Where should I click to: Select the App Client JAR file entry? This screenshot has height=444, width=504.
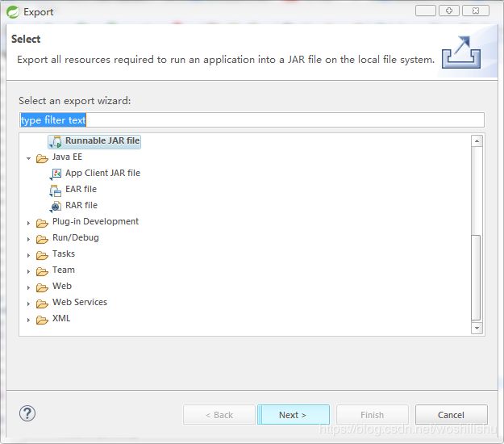103,173
